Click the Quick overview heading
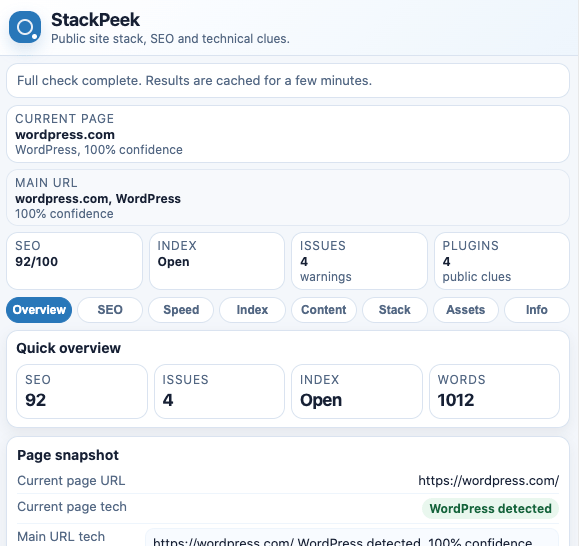The width and height of the screenshot is (579, 546). tap(68, 348)
